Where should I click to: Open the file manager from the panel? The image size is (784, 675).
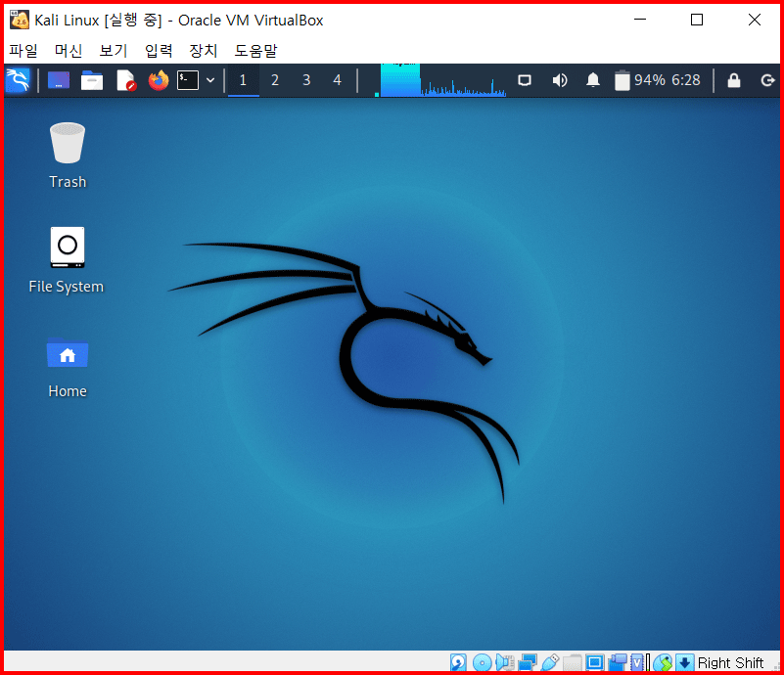pos(92,80)
